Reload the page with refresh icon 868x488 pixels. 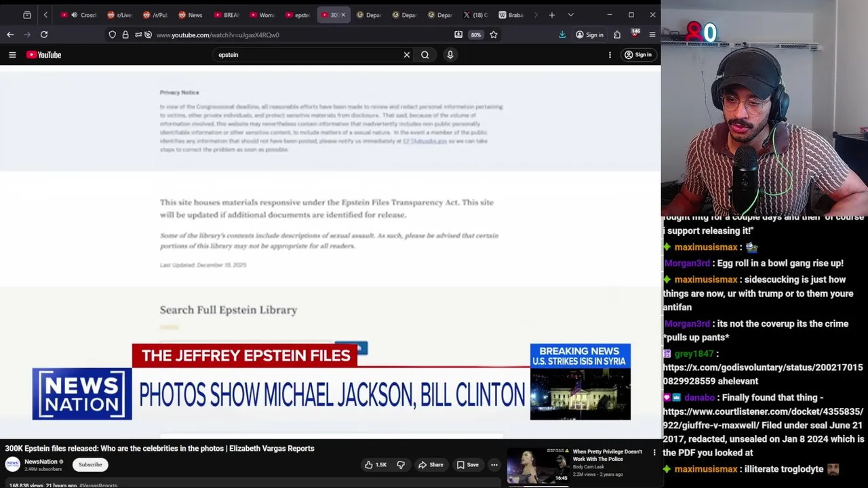[44, 35]
